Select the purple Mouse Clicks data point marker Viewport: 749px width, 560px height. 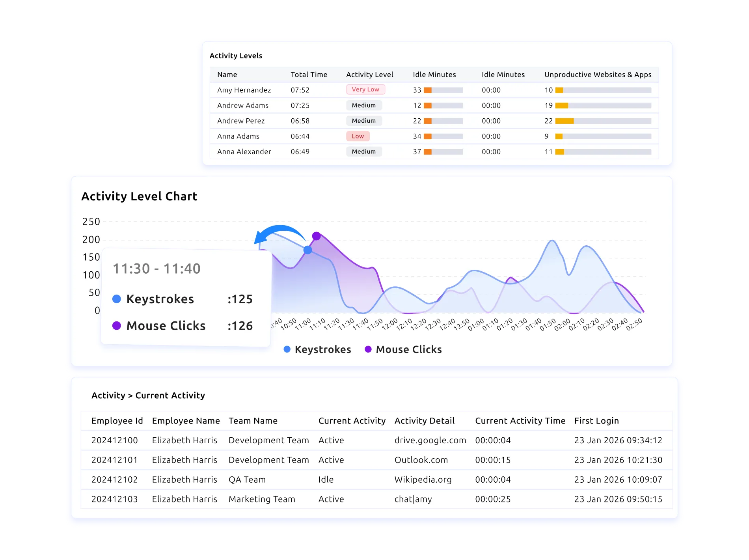(x=317, y=236)
